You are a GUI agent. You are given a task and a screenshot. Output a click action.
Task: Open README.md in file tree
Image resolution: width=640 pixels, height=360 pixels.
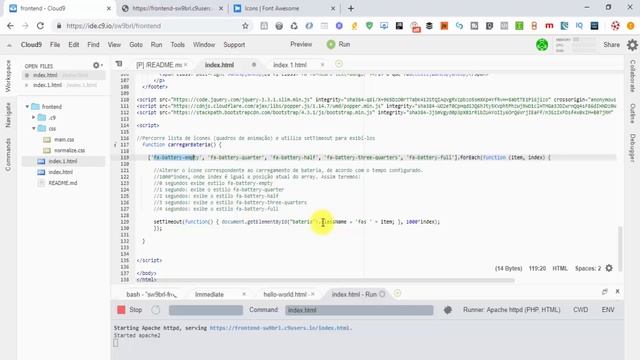pyautogui.click(x=62, y=183)
